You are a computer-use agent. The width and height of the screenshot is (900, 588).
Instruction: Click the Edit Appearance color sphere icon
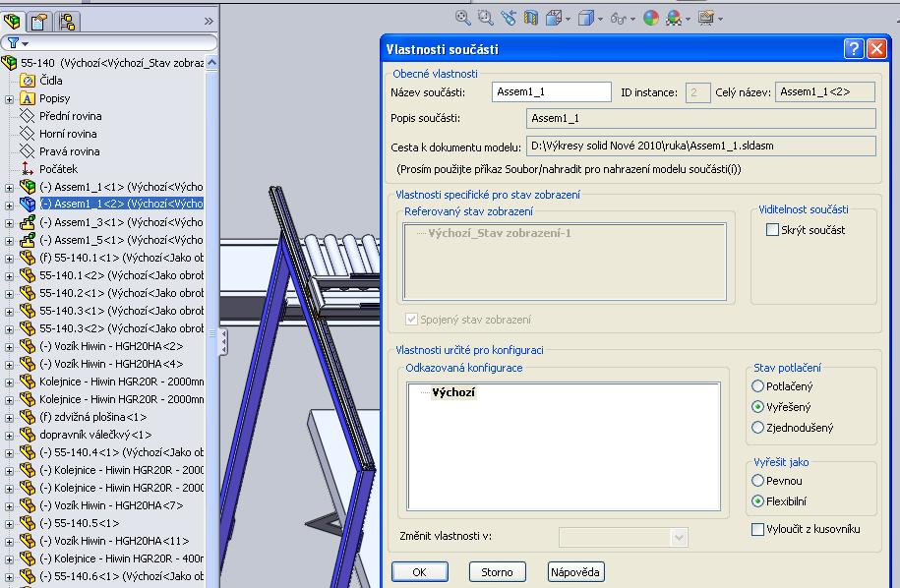(650, 17)
